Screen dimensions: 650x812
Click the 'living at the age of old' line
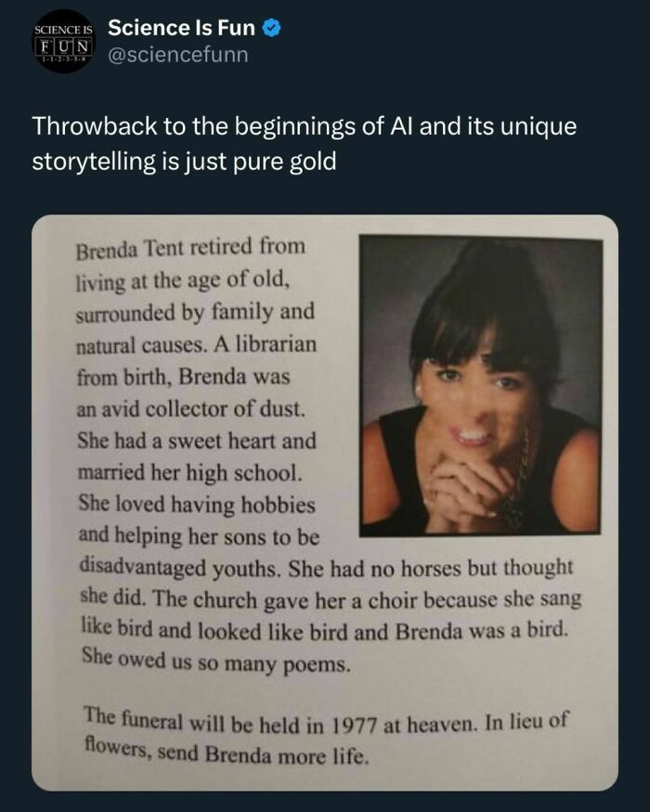[182, 280]
